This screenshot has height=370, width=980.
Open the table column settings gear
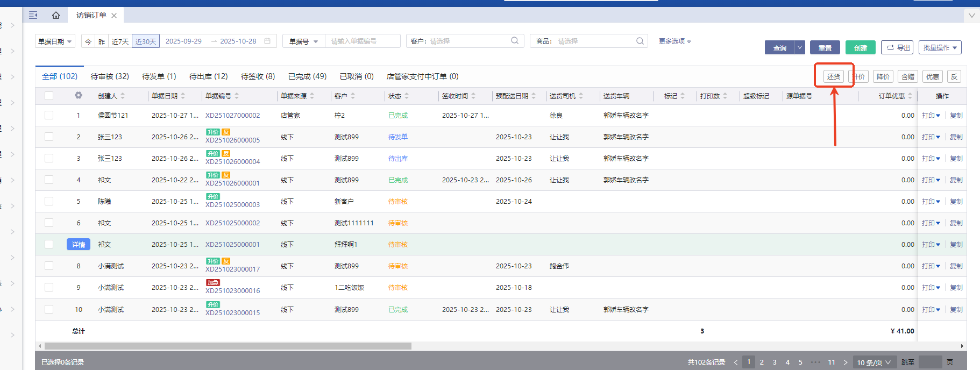coord(79,95)
